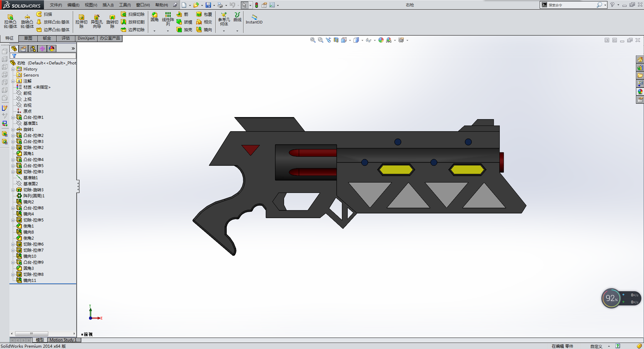Open 参考几何体 reference geometry tool
644x349 pixels.
224,19
